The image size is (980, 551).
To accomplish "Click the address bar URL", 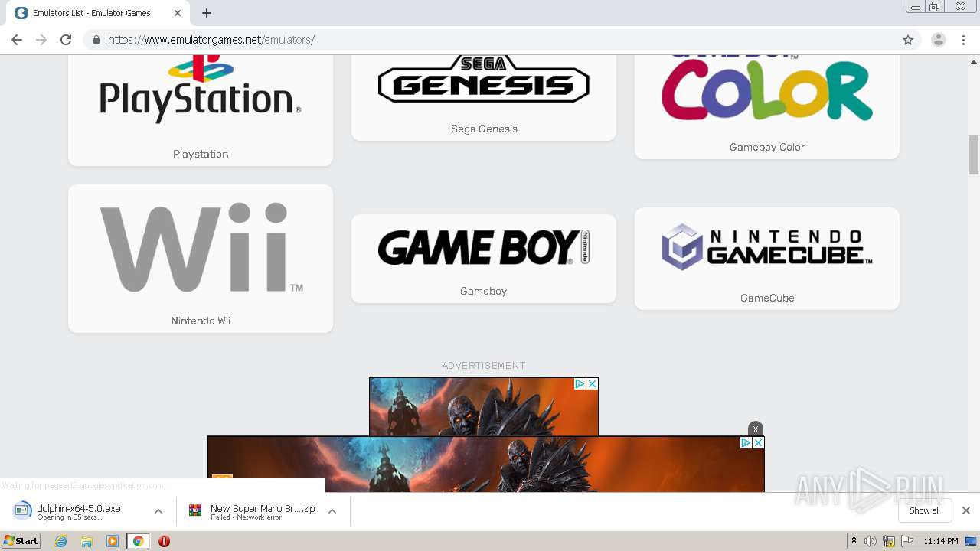I will [211, 40].
